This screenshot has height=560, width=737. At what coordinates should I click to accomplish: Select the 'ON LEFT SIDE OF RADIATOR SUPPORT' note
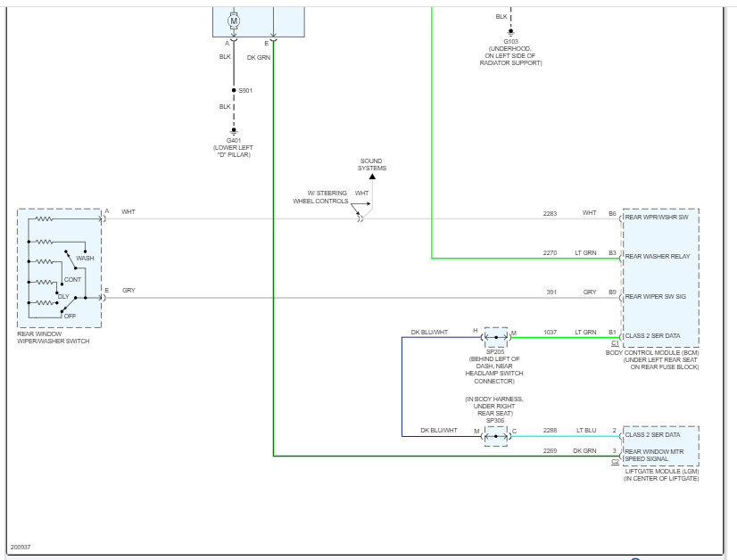click(511, 59)
